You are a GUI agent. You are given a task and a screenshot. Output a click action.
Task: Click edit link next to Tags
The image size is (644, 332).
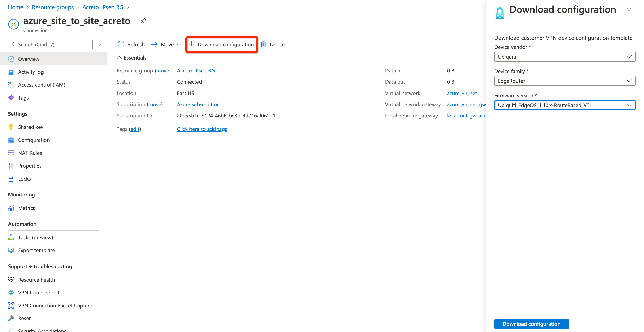[x=135, y=129]
